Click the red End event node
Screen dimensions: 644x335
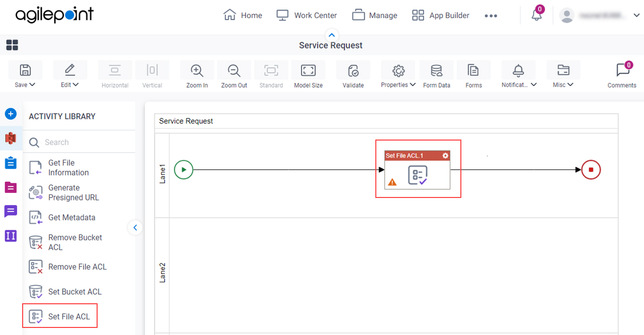(x=591, y=170)
